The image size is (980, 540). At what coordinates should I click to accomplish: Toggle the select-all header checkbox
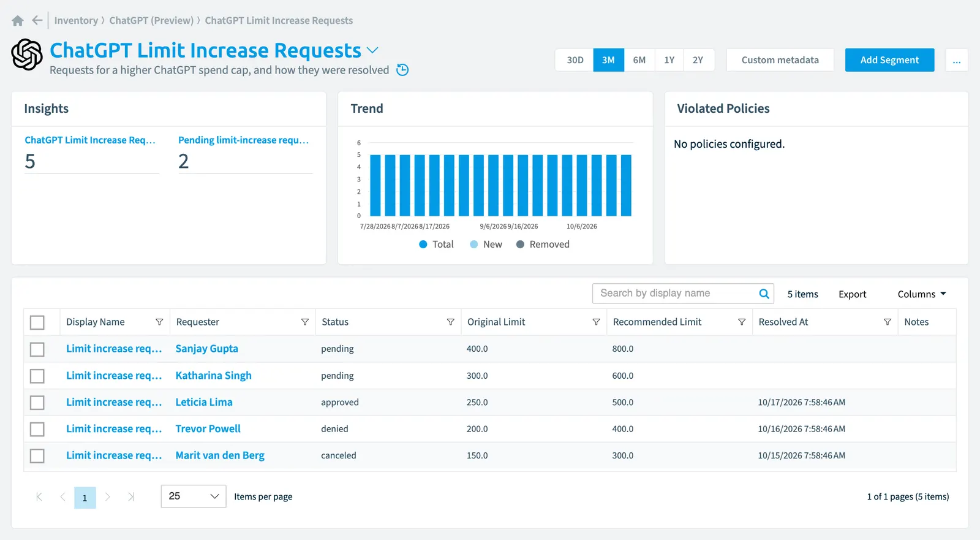pos(37,322)
